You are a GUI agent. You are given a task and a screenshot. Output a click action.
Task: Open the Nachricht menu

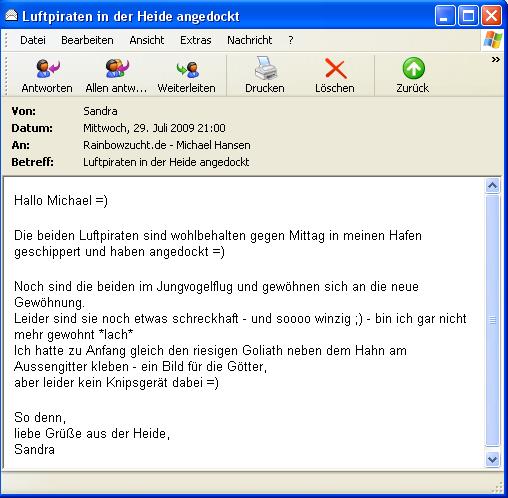[x=250, y=40]
